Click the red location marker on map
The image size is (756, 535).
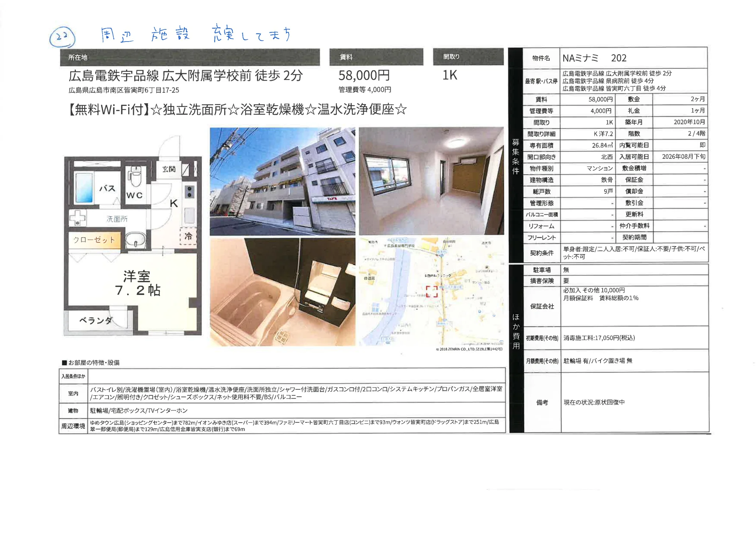point(432,292)
